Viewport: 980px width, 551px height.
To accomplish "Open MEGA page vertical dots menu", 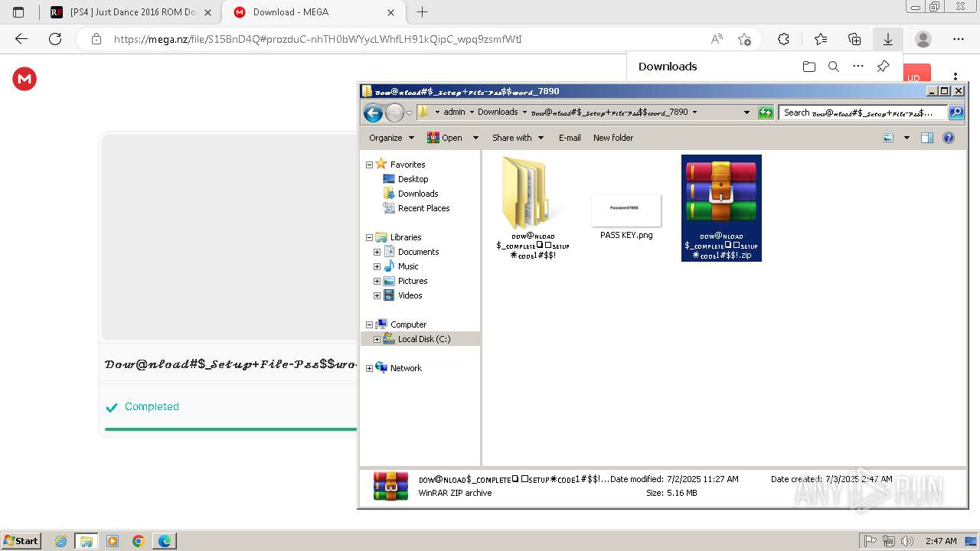I will 955,77.
